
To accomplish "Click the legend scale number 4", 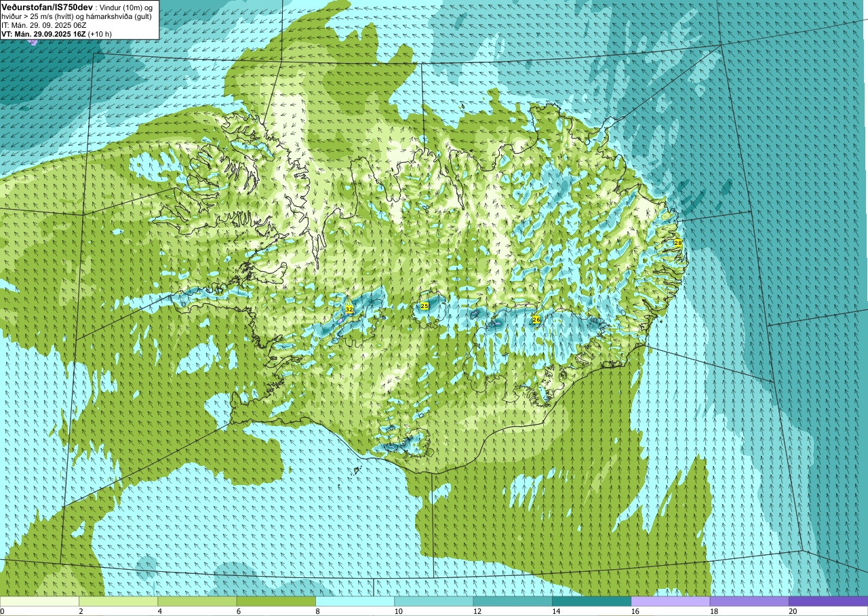I will 159,611.
